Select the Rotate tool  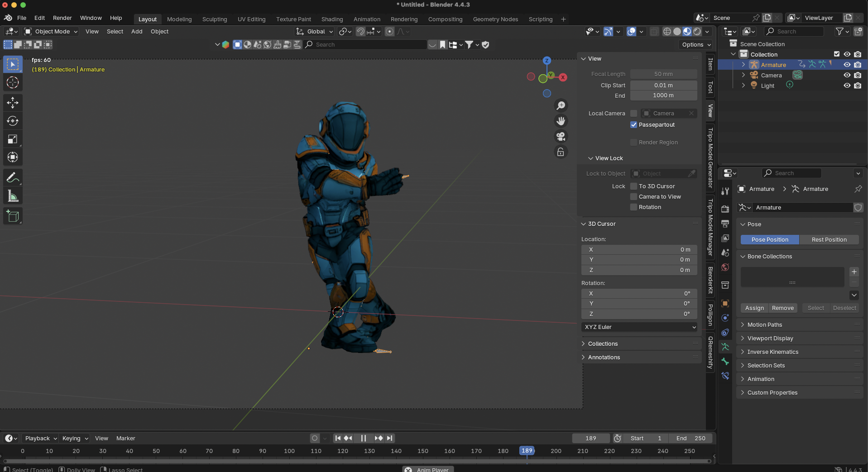tap(13, 121)
